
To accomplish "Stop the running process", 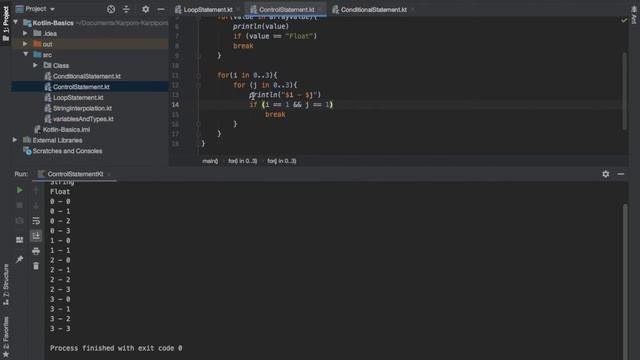I will pos(20,205).
